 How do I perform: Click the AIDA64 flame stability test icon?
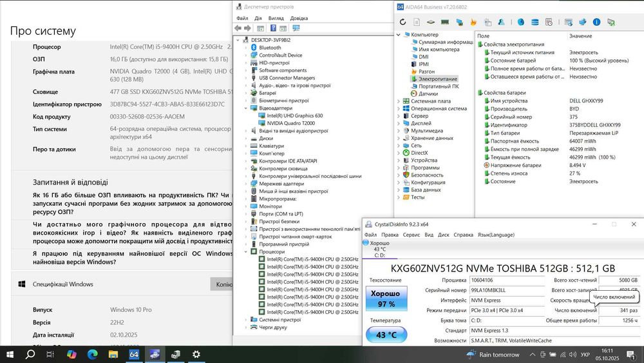(473, 22)
